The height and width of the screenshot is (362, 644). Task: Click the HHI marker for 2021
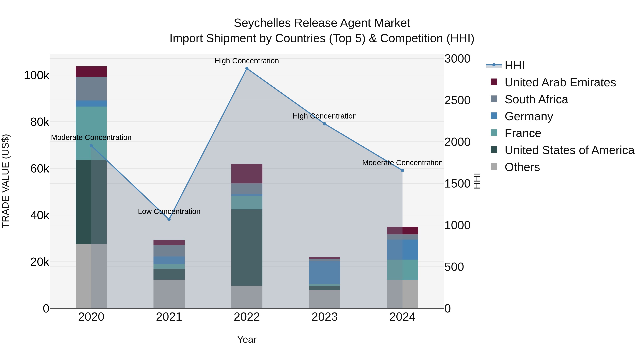169,219
